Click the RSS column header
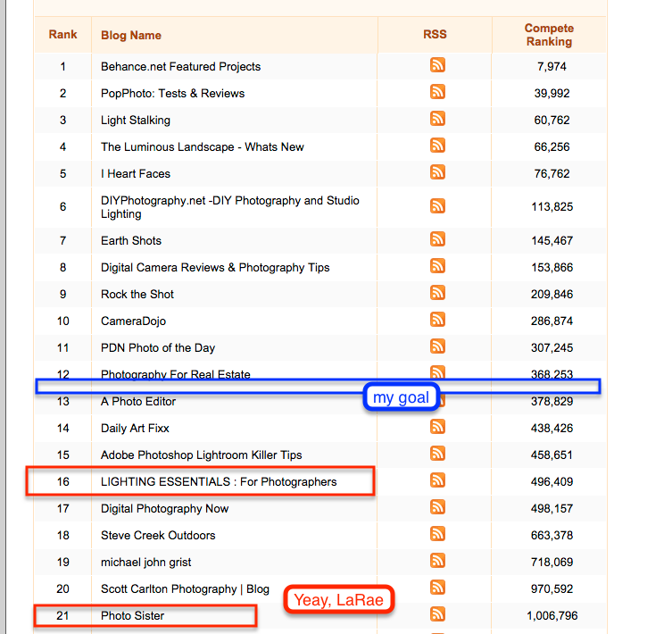 (x=435, y=34)
